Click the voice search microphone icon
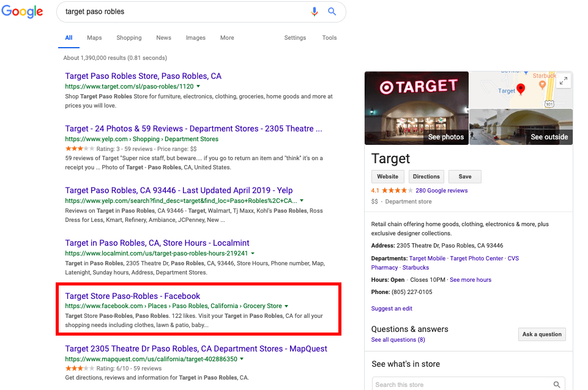Viewport: 588px width, 390px height. pos(314,12)
